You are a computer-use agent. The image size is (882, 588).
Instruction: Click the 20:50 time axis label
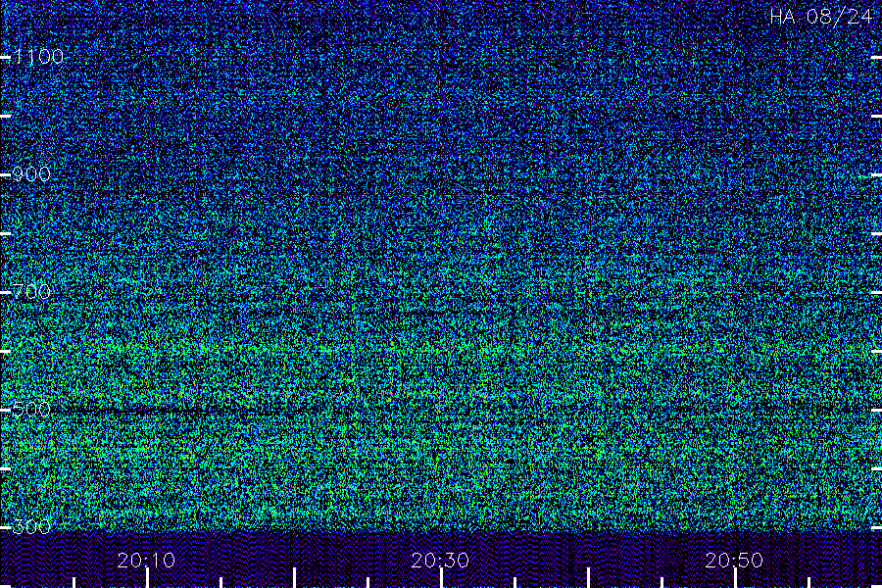(735, 561)
